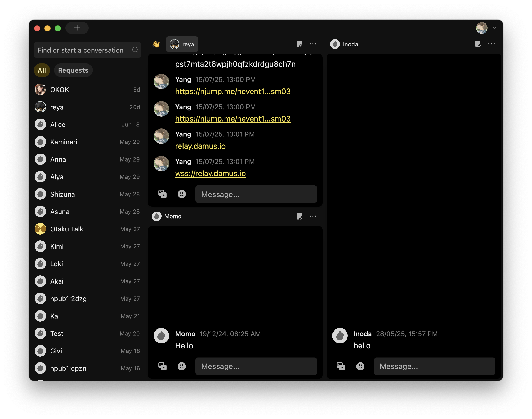Open the wss://relay.damus.io link
532x419 pixels.
pyautogui.click(x=210, y=173)
